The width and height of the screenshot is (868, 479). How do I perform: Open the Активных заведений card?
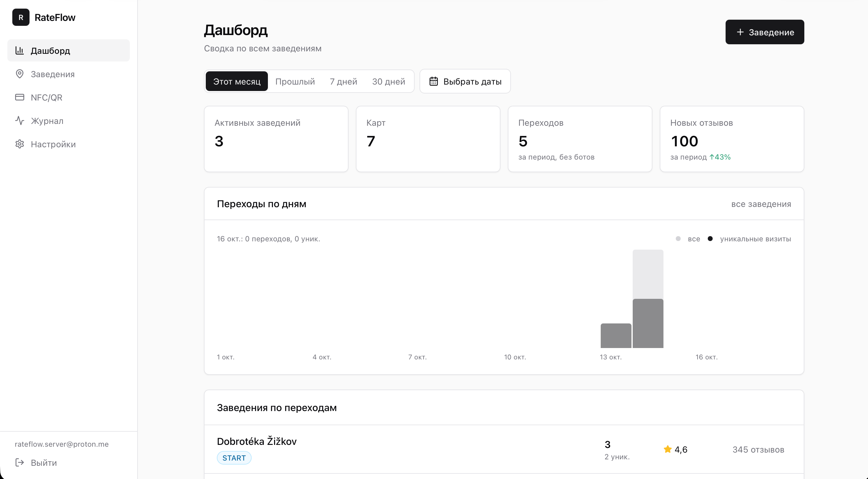(x=276, y=139)
